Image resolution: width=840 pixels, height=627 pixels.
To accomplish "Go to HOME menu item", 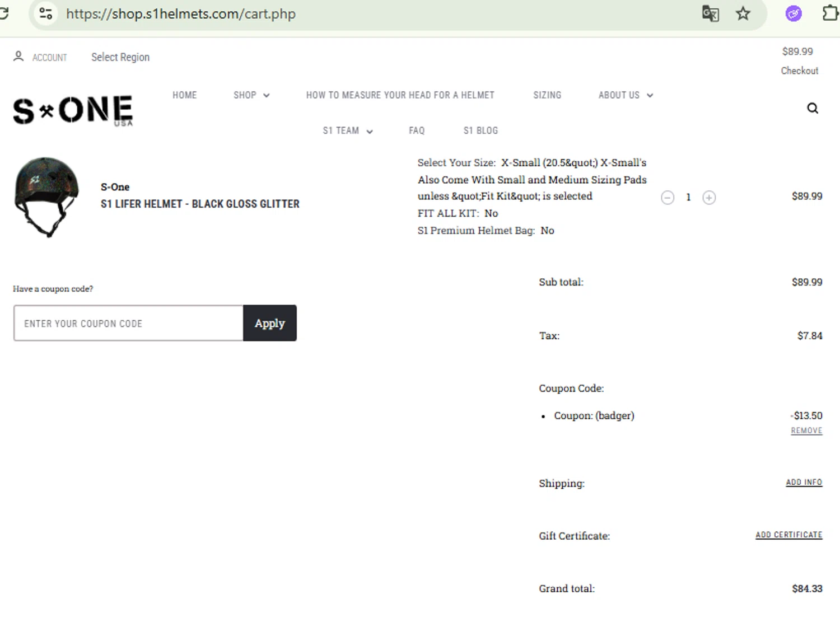I will (x=185, y=95).
